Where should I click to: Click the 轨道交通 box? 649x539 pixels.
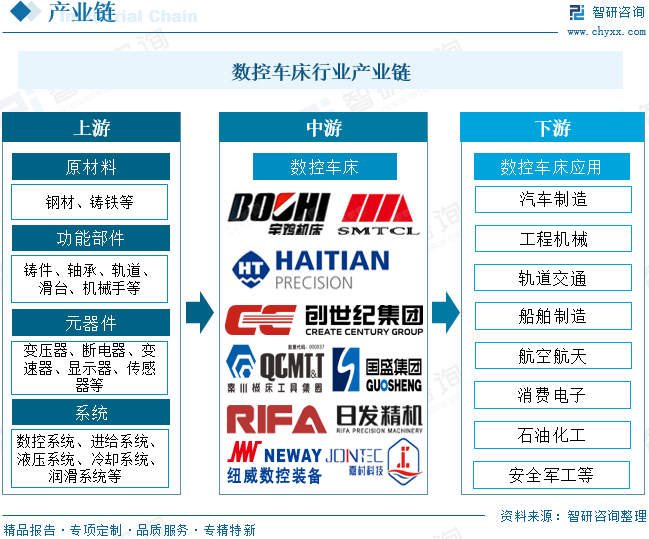pyautogui.click(x=553, y=277)
